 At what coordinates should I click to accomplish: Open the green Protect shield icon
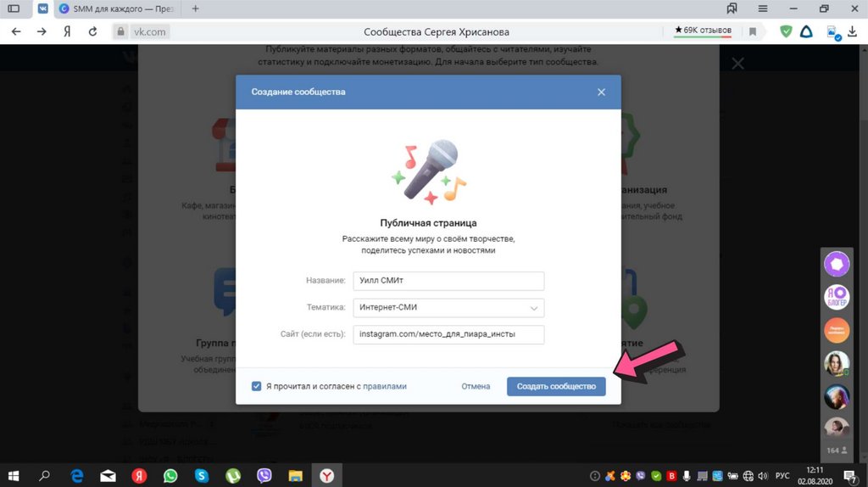coord(786,31)
